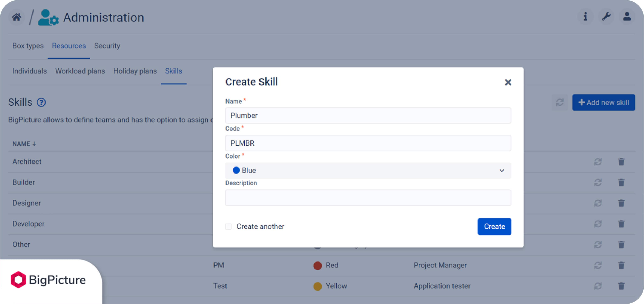Switch to the Box types tab

point(28,46)
